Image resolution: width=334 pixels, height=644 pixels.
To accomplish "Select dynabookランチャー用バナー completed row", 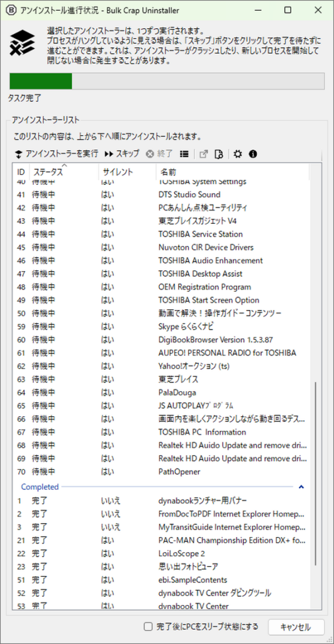I will (162, 501).
